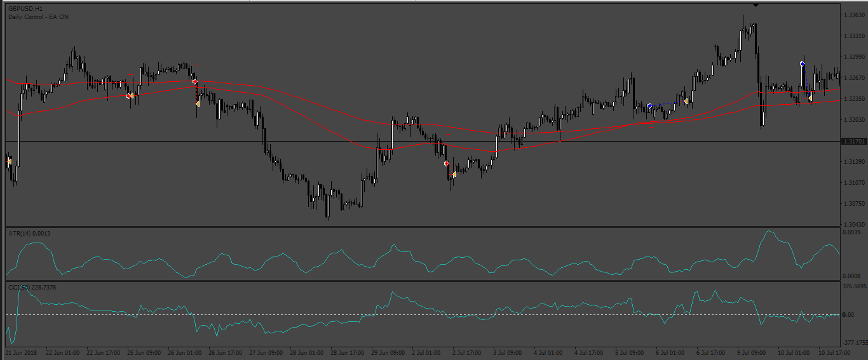Click time label 22 Jun 01:00
Screen dimensions: 868x360
pos(63,352)
